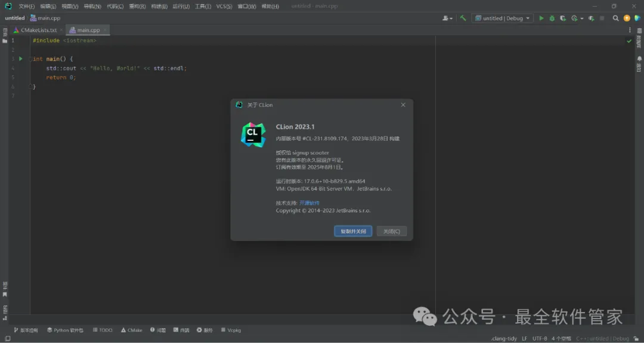The width and height of the screenshot is (644, 343).
Task: Open the 运行(U) menu
Action: point(181,6)
